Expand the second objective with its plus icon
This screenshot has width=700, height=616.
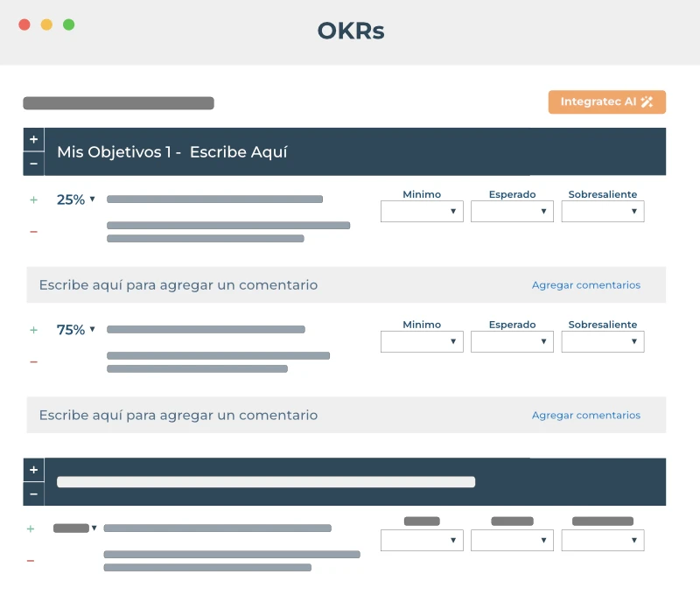click(33, 470)
